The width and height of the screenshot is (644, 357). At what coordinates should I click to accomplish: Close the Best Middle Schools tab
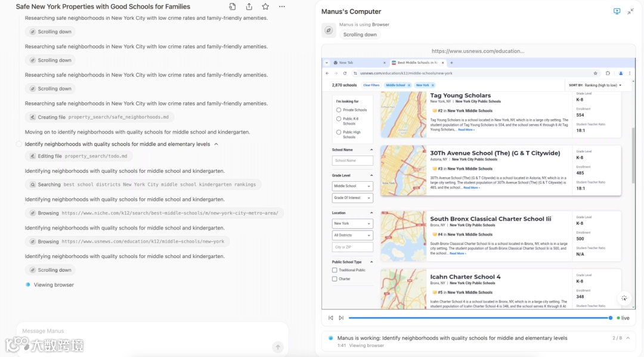(x=442, y=63)
